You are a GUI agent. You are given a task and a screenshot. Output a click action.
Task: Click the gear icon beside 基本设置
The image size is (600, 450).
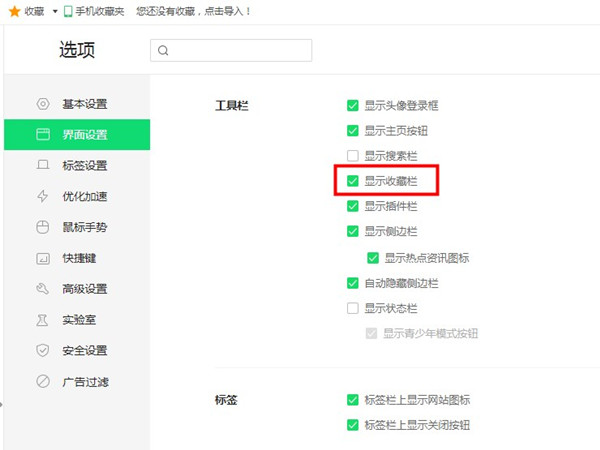click(43, 104)
